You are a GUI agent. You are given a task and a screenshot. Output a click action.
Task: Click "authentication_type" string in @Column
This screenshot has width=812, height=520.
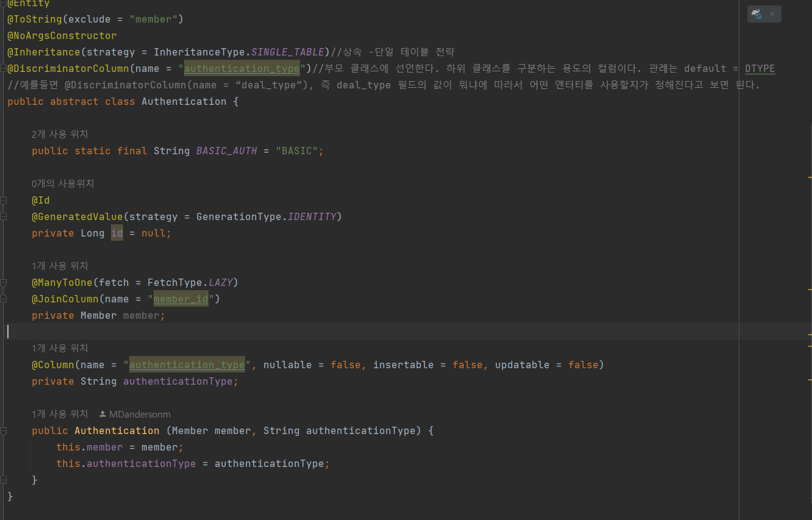point(187,365)
